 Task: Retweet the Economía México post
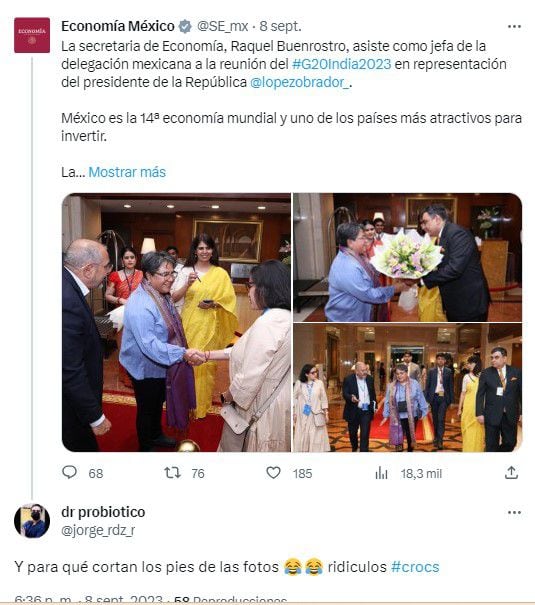[x=172, y=472]
